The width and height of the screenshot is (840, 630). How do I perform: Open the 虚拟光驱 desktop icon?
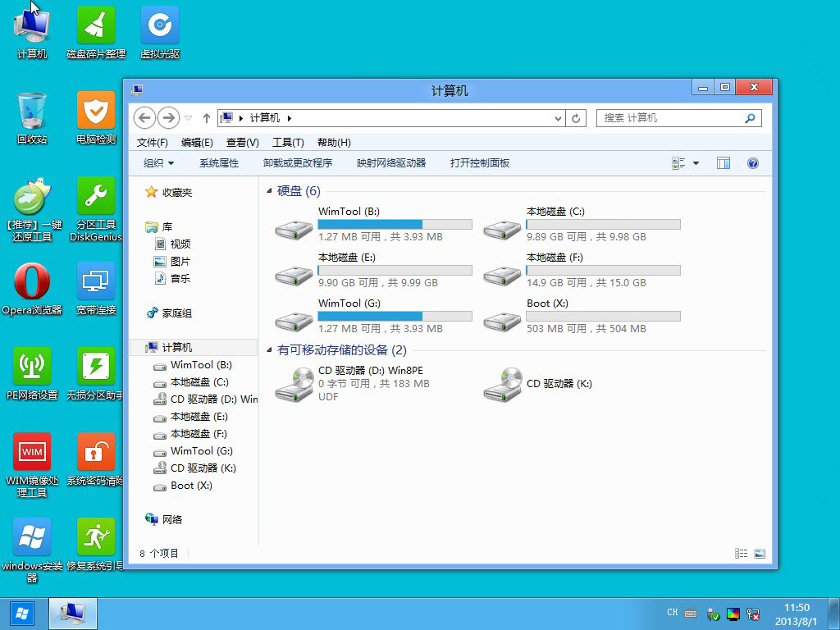pyautogui.click(x=160, y=32)
